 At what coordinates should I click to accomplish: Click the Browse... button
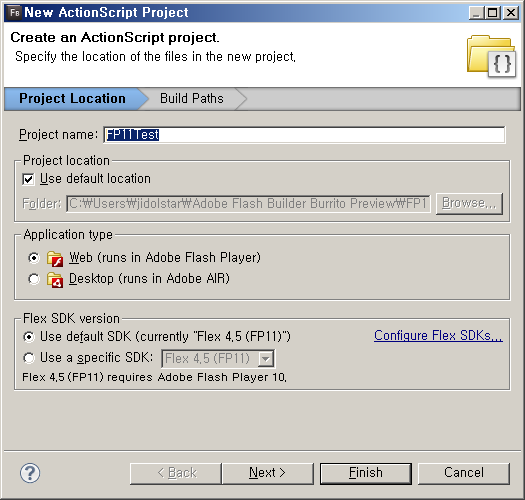click(469, 203)
